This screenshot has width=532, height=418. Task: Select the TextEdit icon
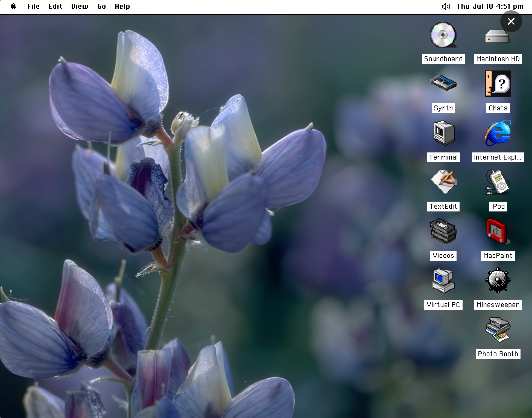443,182
